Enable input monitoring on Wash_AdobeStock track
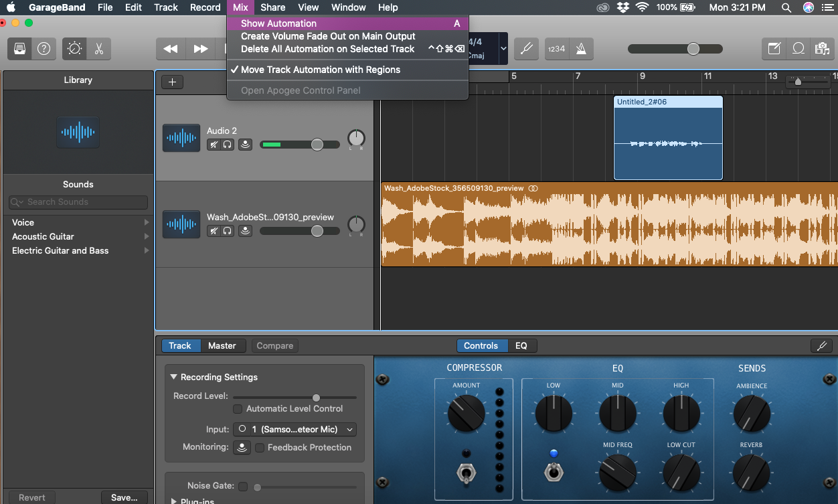This screenshot has width=838, height=504. 246,231
